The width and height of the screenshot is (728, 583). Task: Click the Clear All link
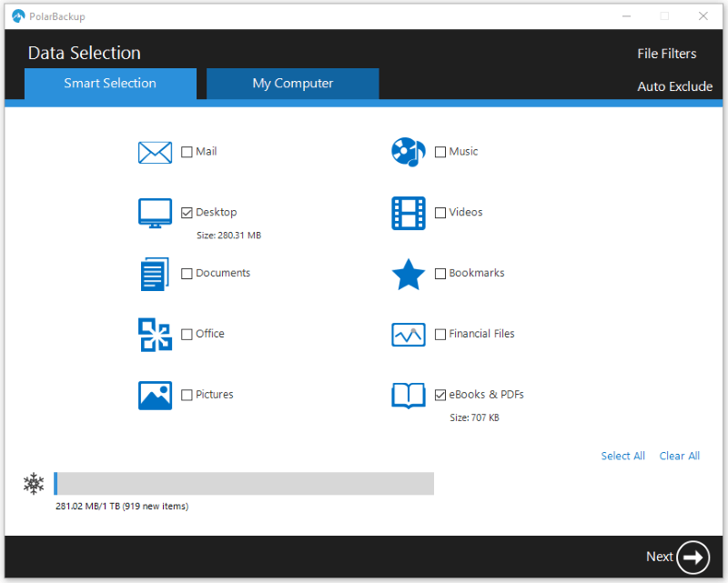[x=679, y=456]
